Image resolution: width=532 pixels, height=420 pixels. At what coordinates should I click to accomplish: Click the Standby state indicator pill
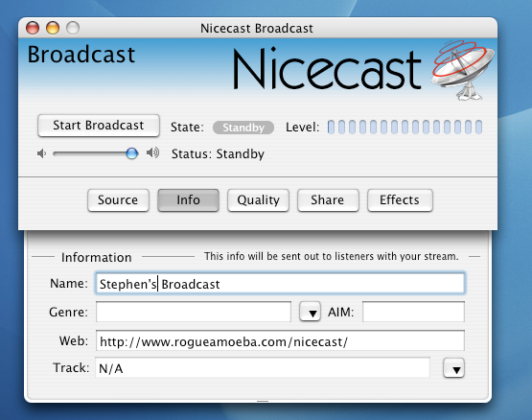click(243, 128)
